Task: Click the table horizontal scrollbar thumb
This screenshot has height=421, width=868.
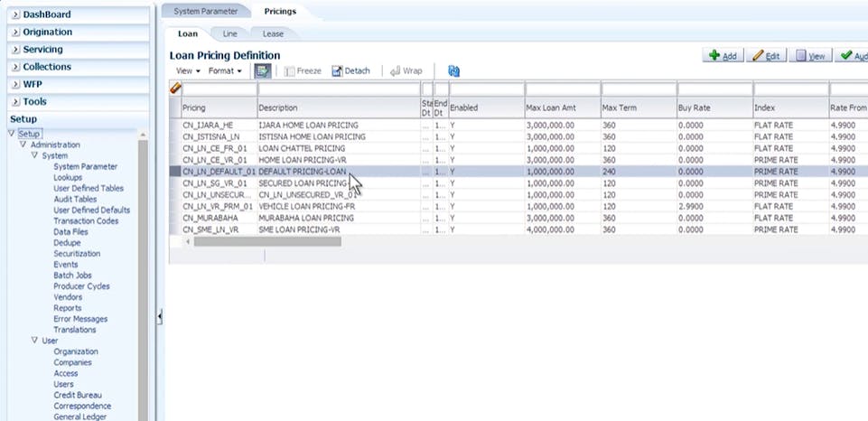Action: (x=267, y=241)
